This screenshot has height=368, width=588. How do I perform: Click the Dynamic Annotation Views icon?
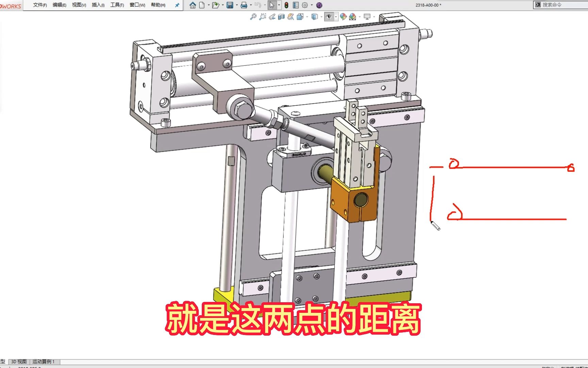pos(290,16)
